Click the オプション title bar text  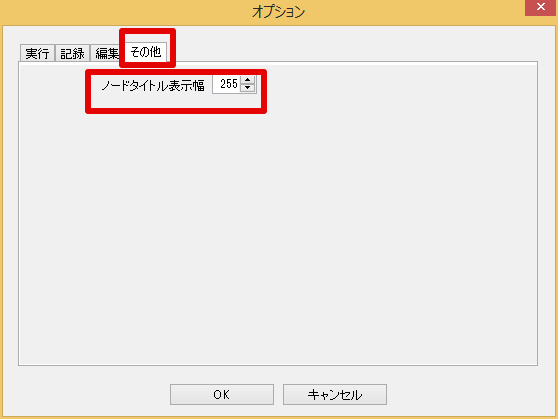[x=279, y=12]
